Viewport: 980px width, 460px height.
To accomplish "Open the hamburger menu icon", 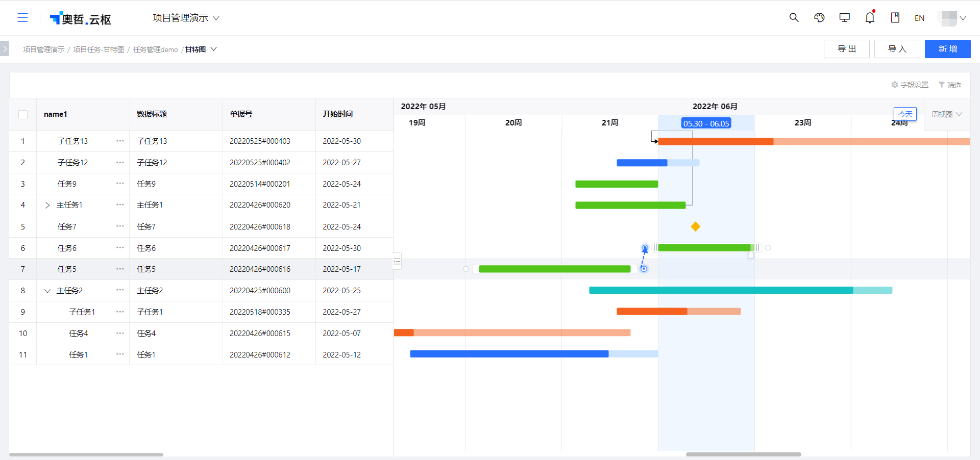I will tap(22, 18).
